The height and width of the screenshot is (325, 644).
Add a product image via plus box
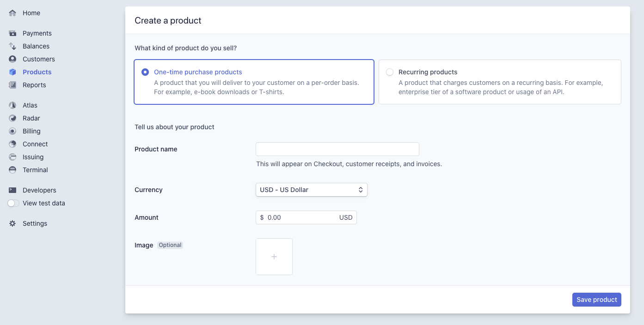(x=274, y=257)
